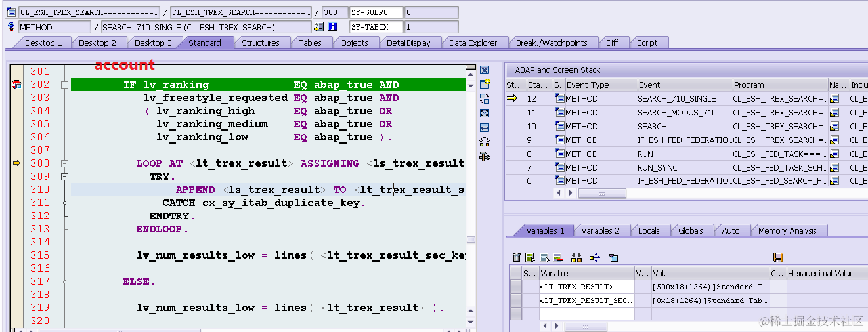This screenshot has width=868, height=332.
Task: Click the <LT_TREX_RESULT> variable cell
Action: click(x=586, y=287)
